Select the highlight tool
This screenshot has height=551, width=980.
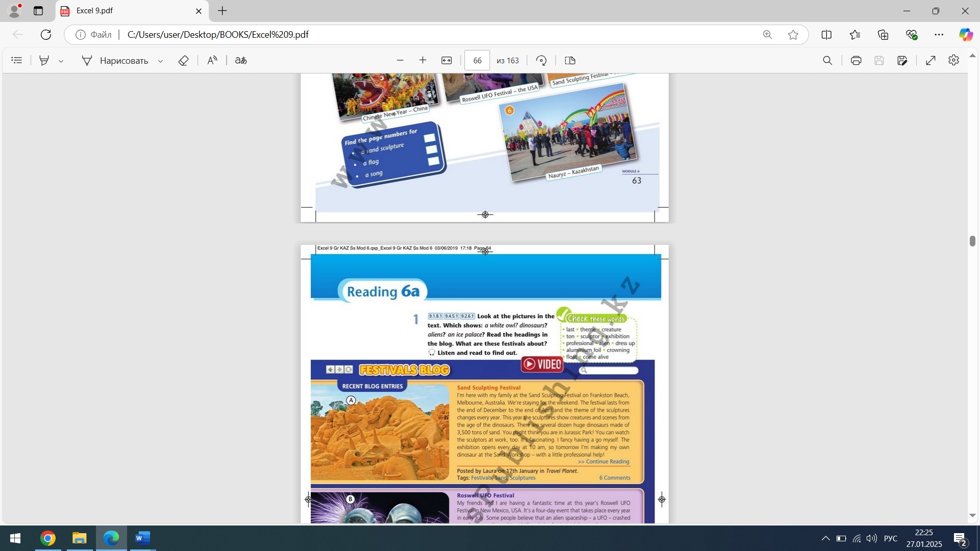44,60
